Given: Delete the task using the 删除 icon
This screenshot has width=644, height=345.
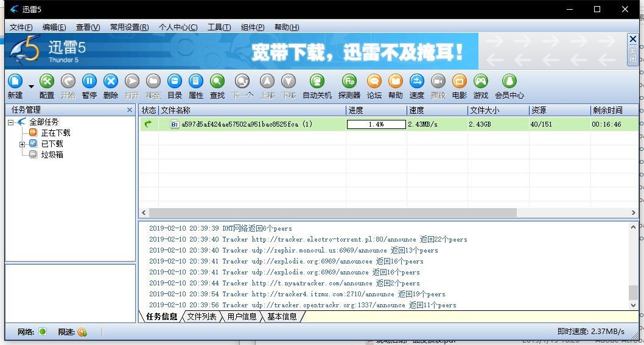Looking at the screenshot, I should coord(110,81).
